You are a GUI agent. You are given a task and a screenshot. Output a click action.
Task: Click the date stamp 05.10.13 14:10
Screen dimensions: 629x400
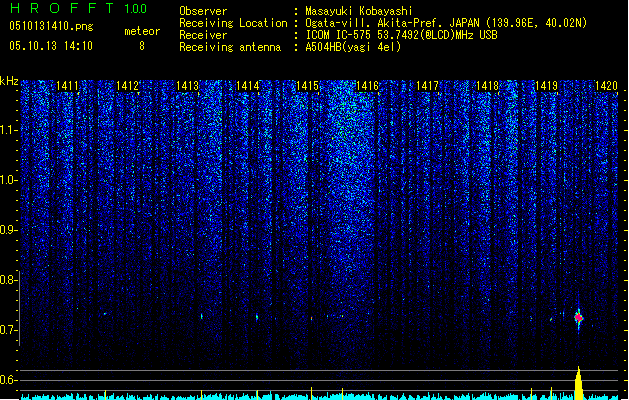pos(51,46)
